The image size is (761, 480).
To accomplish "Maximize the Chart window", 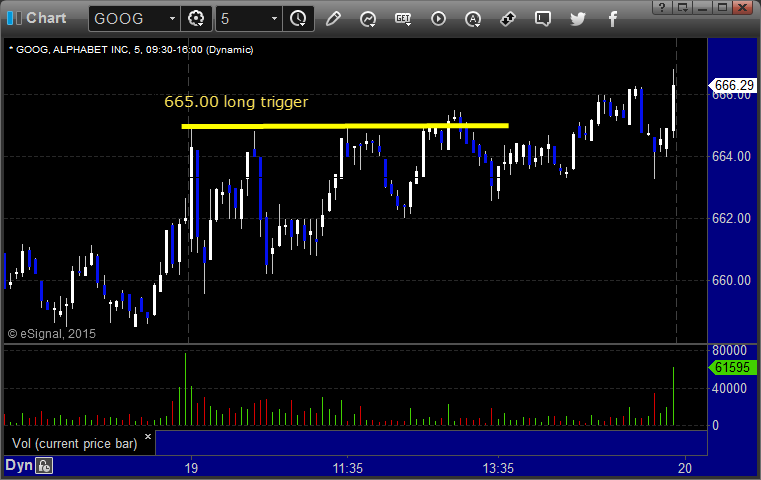I will tap(722, 7).
